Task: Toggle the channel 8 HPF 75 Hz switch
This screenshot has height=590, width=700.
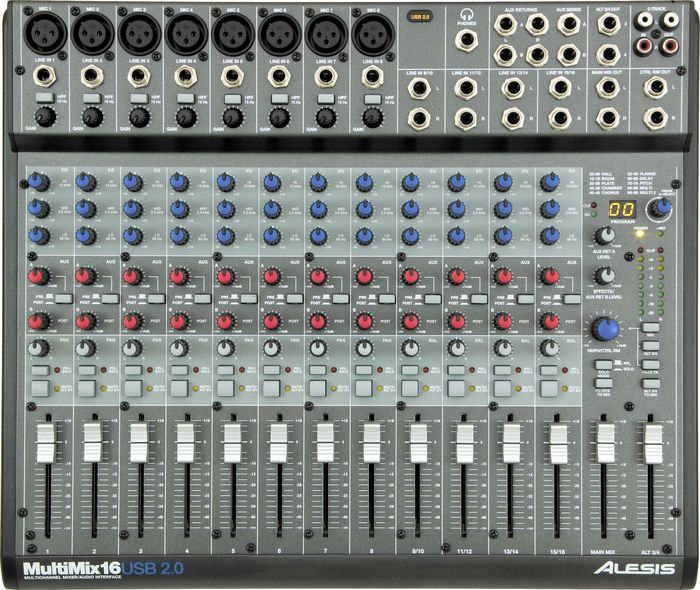Action: 372,98
